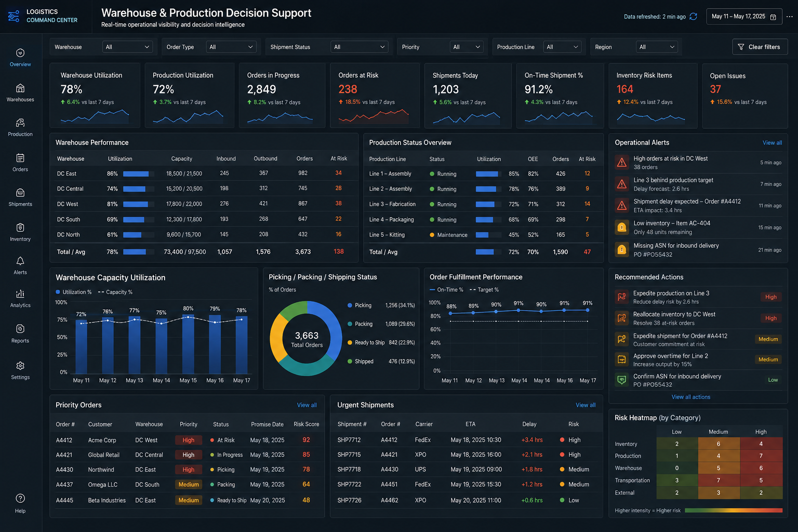798x532 pixels.
Task: Open the Shipment Status filter dropdown
Action: pos(360,47)
